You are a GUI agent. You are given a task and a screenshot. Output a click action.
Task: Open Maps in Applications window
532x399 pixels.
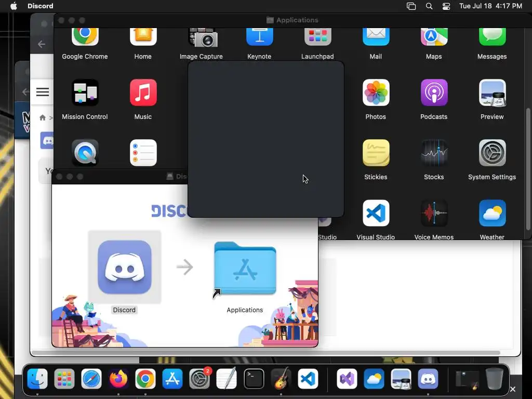tap(434, 37)
